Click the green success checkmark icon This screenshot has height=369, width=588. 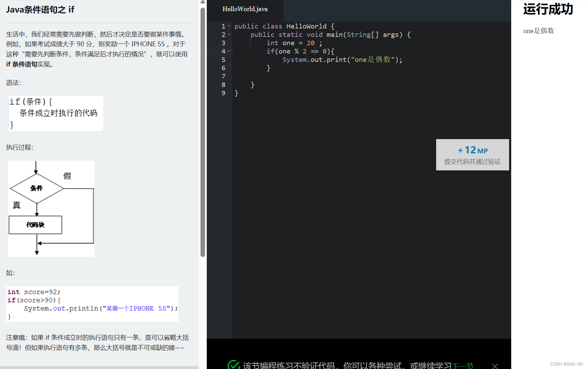(x=234, y=364)
